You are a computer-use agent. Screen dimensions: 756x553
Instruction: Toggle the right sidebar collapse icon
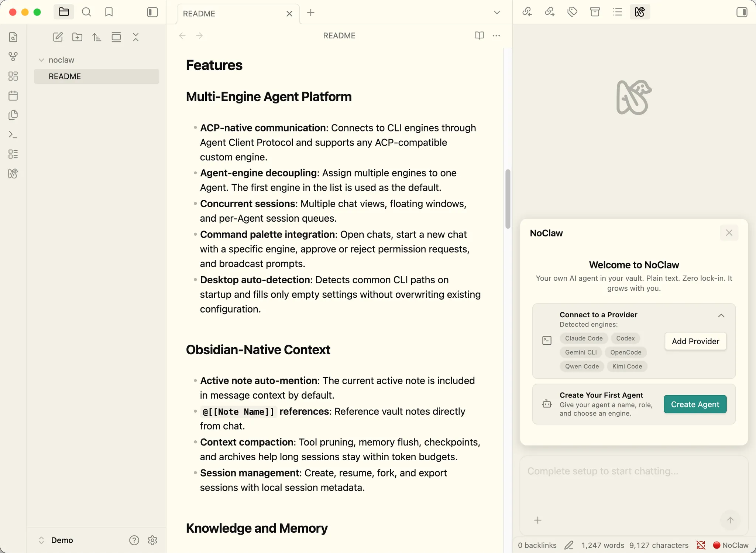[x=742, y=12]
